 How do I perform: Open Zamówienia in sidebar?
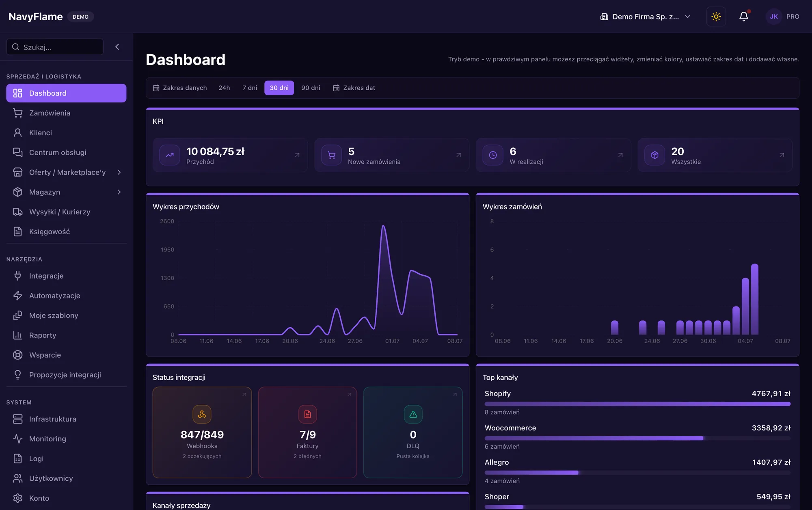66,113
